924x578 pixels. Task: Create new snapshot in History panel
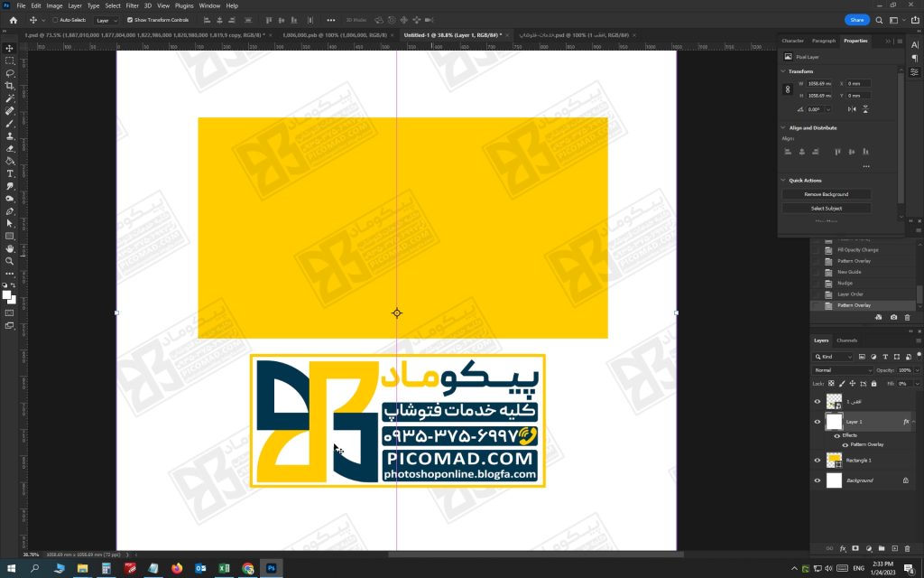point(894,317)
